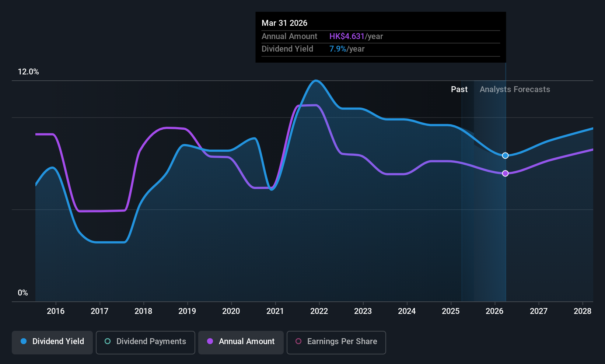Click the 2021 axis label
The width and height of the screenshot is (605, 364).
pos(275,311)
